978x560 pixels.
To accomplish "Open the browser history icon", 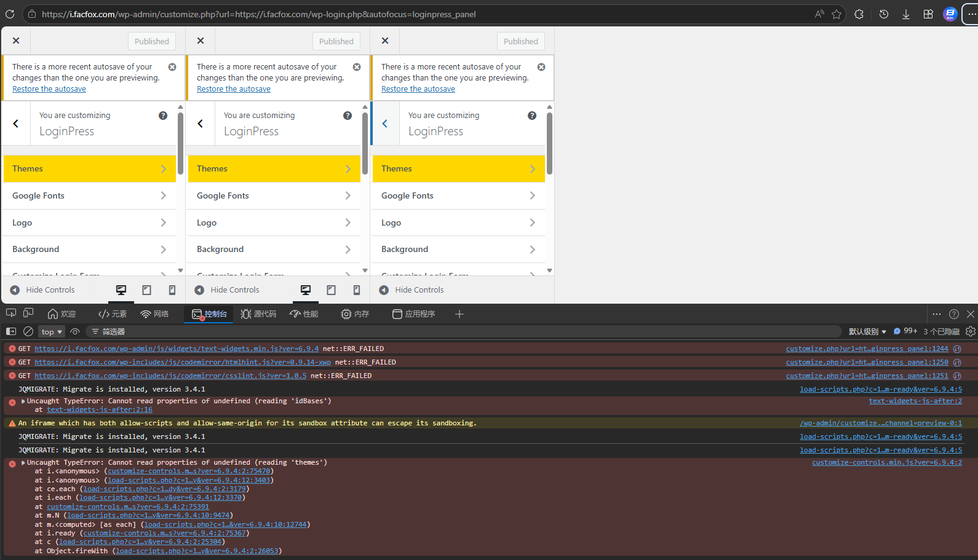I will click(884, 14).
